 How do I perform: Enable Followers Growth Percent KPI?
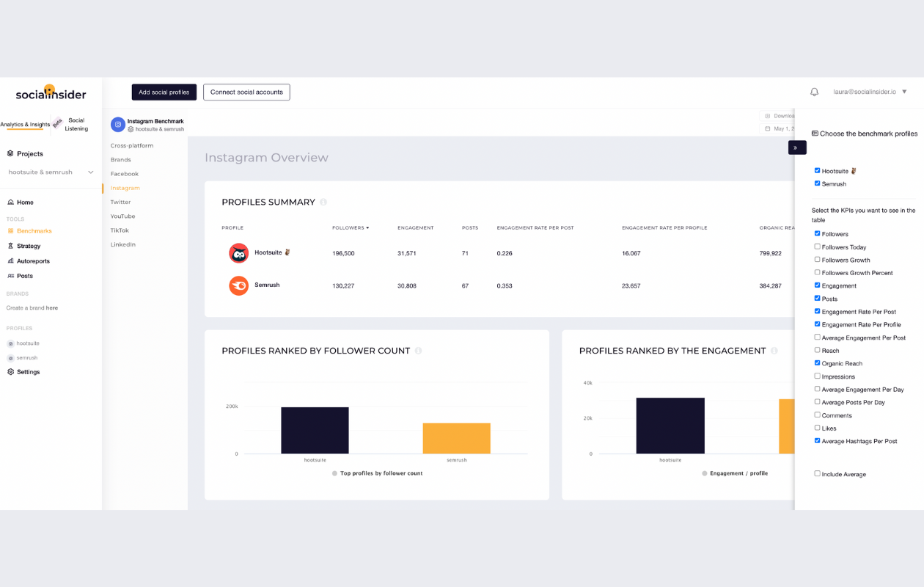click(x=818, y=272)
